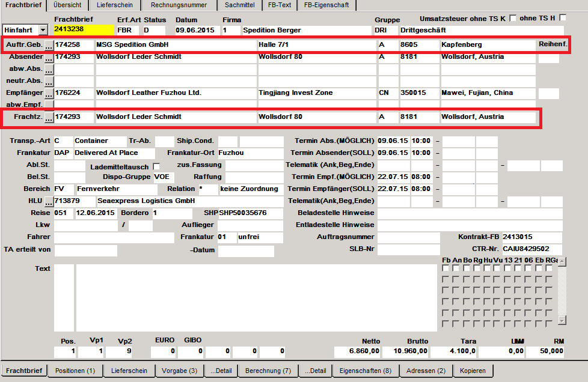Click the SLB-Nr input field
The height and width of the screenshot is (382, 588).
pyautogui.click(x=408, y=249)
